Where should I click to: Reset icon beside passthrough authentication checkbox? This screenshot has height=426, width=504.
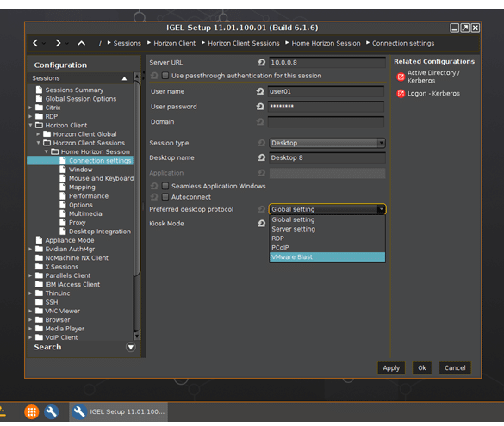coord(154,76)
